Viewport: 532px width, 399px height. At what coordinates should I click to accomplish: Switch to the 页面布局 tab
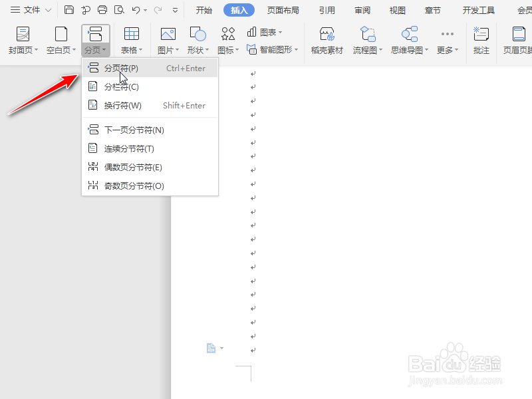tap(283, 10)
